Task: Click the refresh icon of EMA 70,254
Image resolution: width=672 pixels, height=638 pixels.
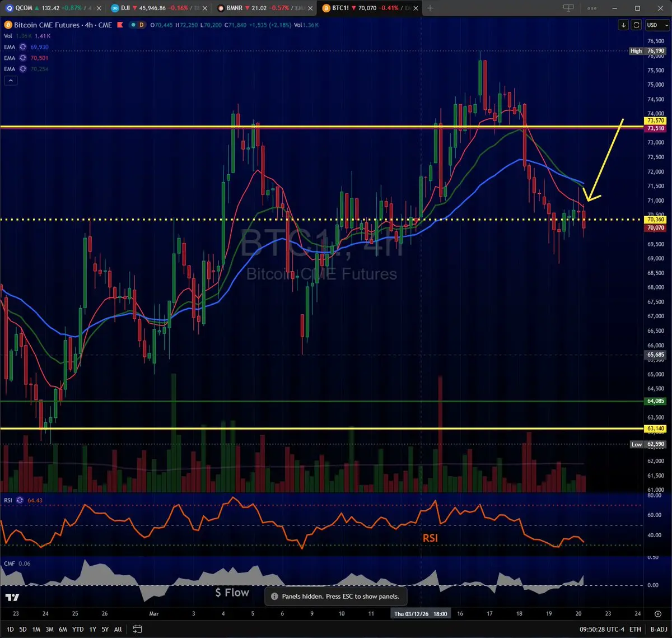Action: [x=23, y=69]
